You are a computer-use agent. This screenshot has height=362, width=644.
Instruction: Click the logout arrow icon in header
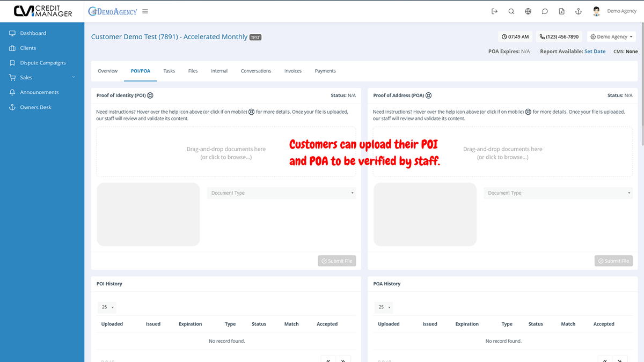tap(495, 11)
